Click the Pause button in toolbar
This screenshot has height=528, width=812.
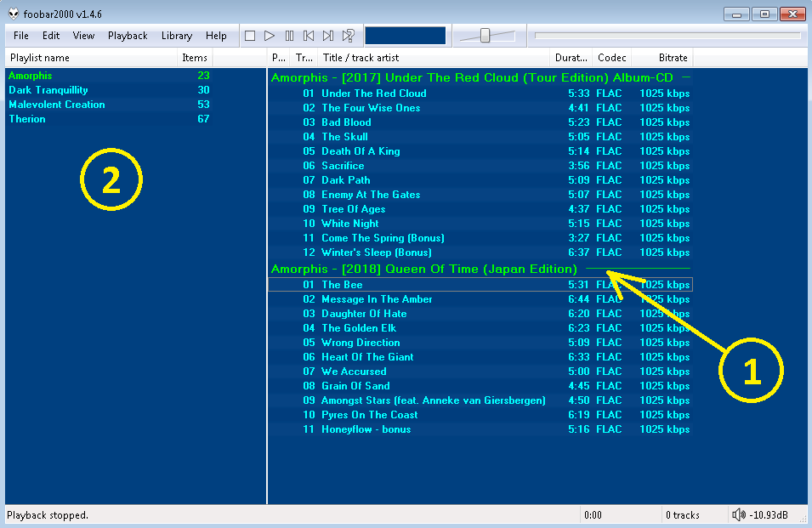pos(289,36)
